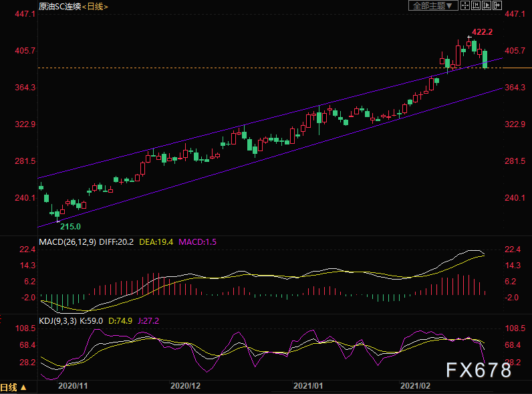Click the 2021/02 date on time axis
Image resolution: width=532 pixels, height=394 pixels.
pyautogui.click(x=414, y=386)
